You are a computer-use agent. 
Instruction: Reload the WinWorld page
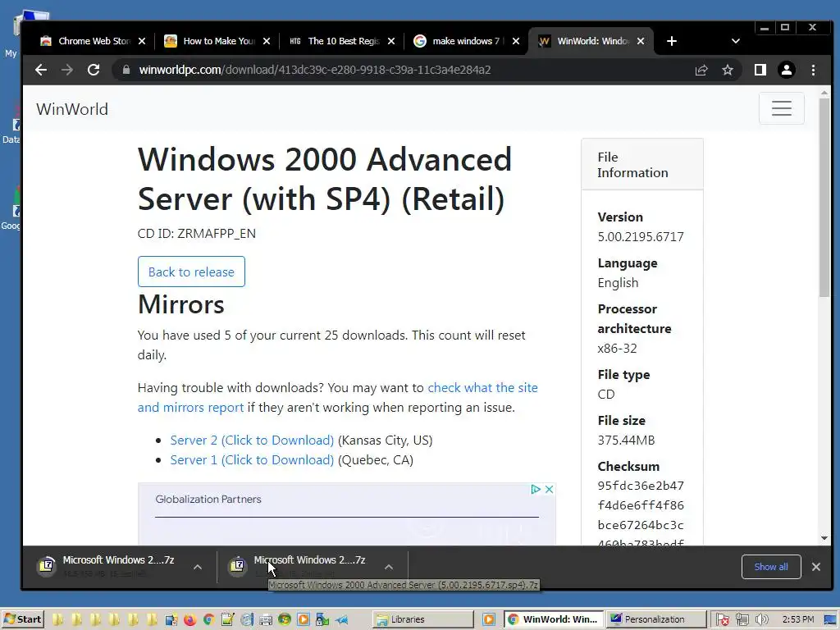[94, 70]
